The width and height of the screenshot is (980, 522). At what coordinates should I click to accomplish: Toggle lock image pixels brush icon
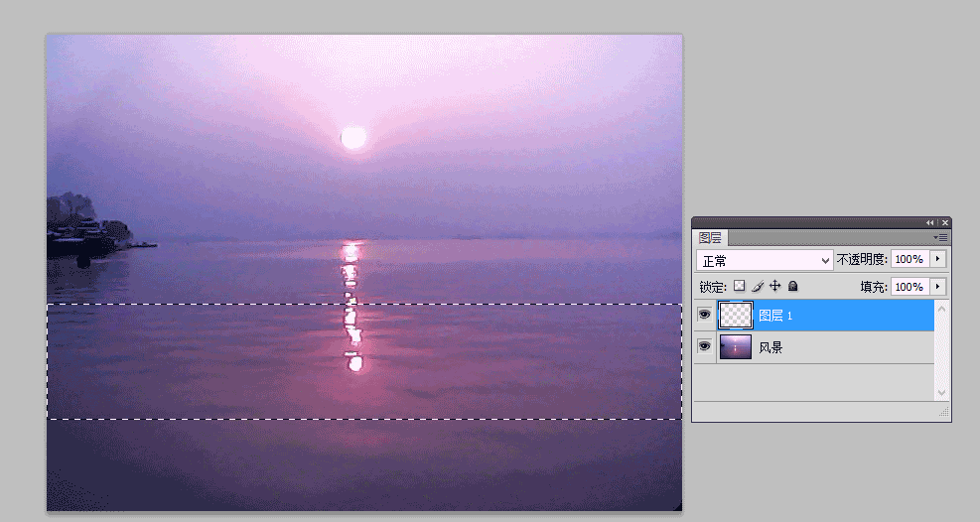pos(758,286)
